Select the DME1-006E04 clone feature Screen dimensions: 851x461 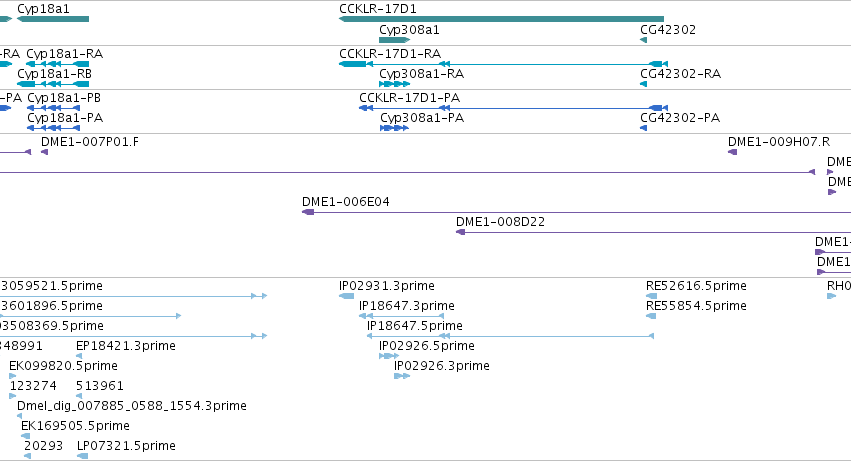click(x=576, y=212)
